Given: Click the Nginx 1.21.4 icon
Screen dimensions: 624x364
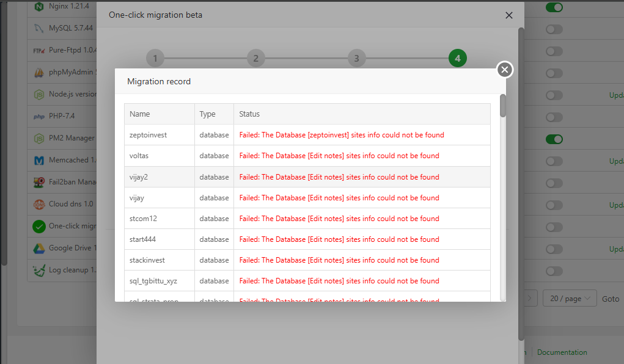Looking at the screenshot, I should click(x=39, y=7).
